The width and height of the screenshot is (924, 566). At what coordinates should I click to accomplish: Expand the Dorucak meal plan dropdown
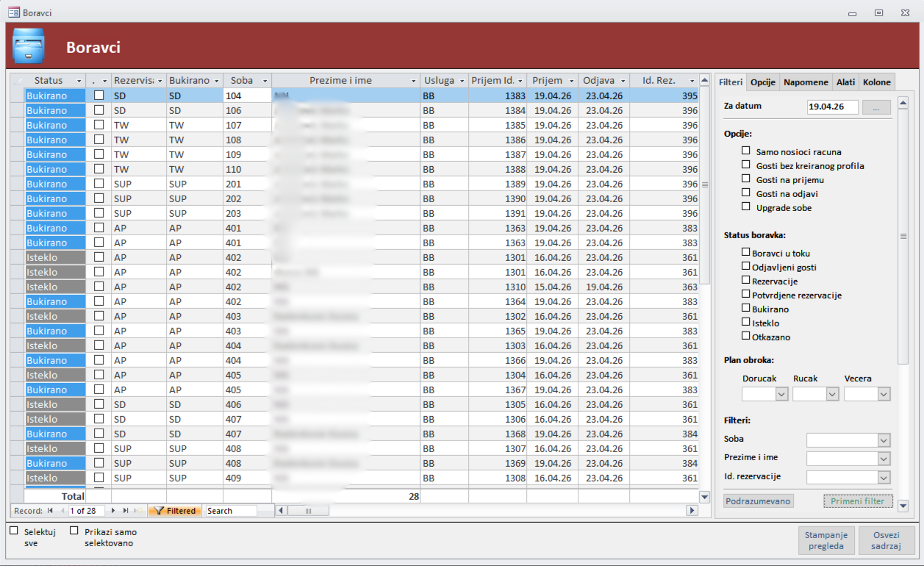[x=781, y=394]
